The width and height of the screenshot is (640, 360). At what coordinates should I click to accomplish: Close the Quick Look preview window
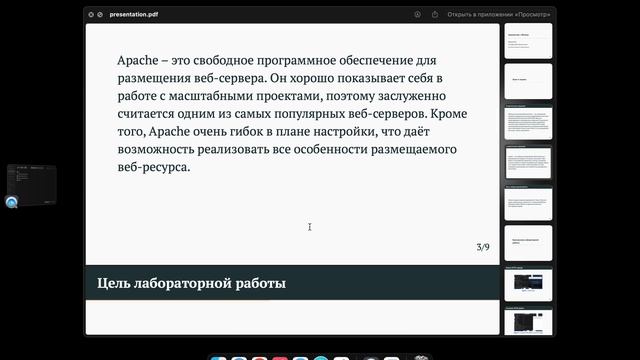pyautogui.click(x=91, y=14)
